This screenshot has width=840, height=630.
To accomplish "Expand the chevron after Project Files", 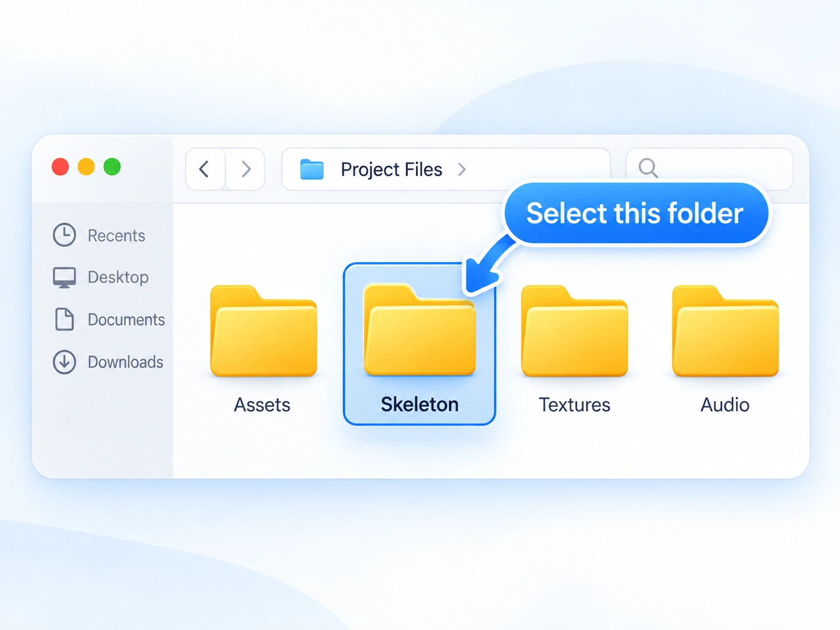I will (x=462, y=169).
